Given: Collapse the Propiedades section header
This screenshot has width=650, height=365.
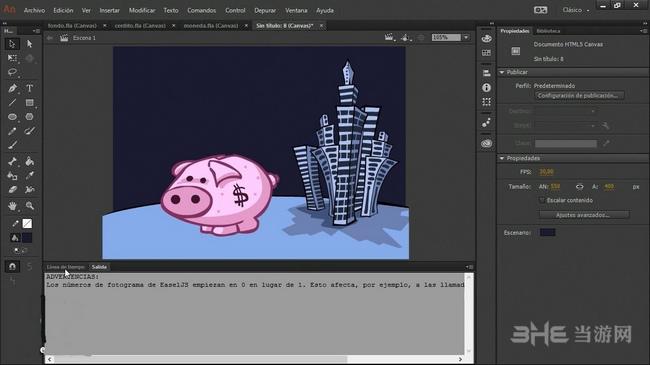Looking at the screenshot, I should [x=502, y=158].
